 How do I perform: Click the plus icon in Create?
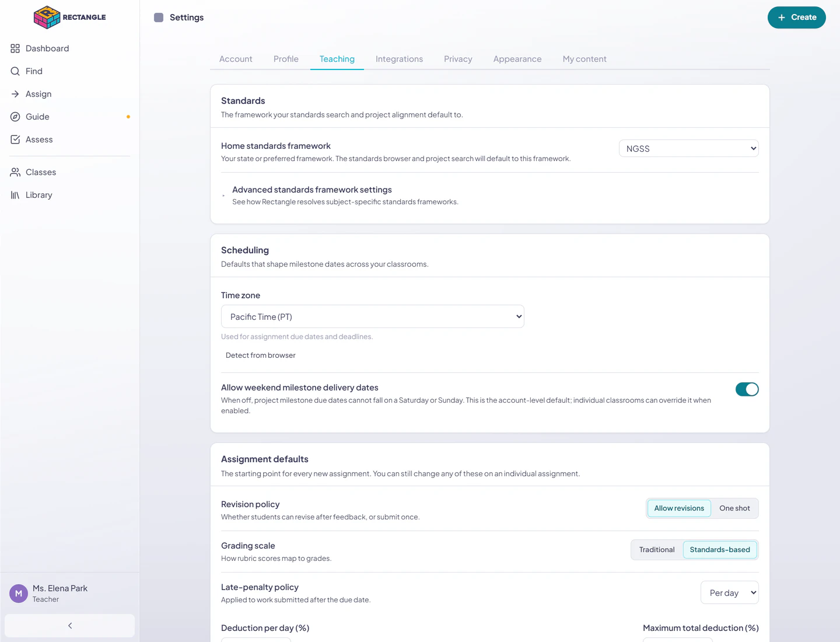(x=782, y=18)
